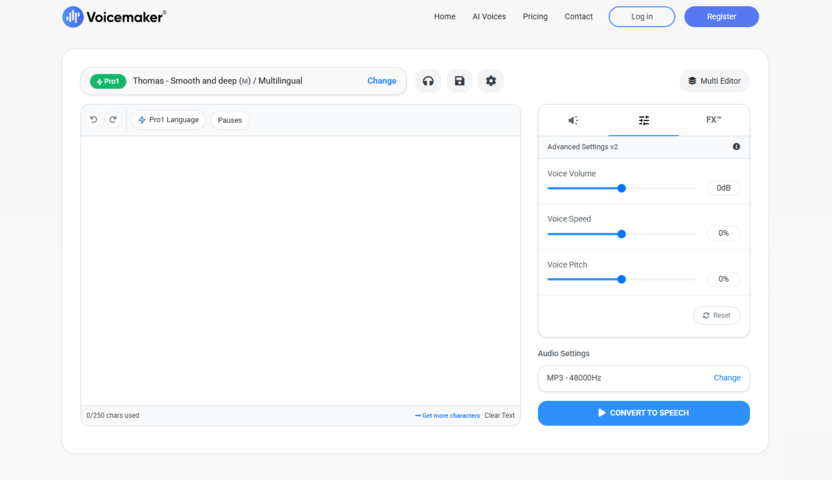Viewport: 832px width, 480px height.
Task: Click the 0dB volume value field
Action: click(x=723, y=188)
